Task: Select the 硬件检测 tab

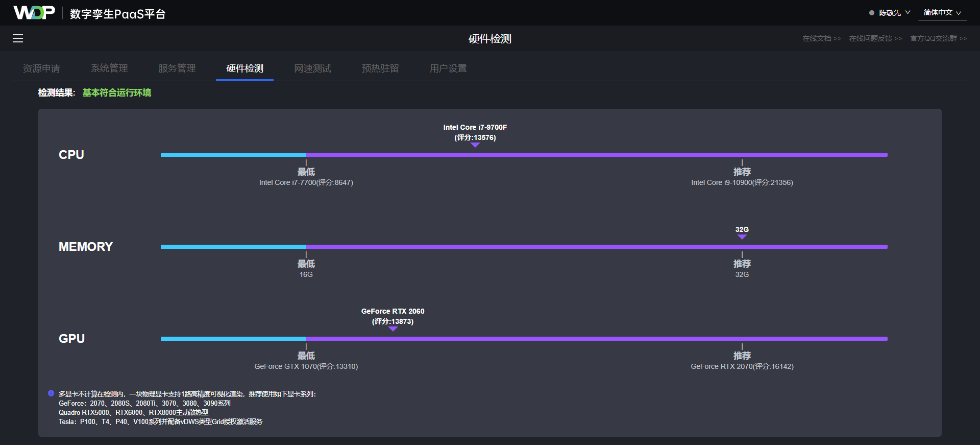Action: (244, 68)
